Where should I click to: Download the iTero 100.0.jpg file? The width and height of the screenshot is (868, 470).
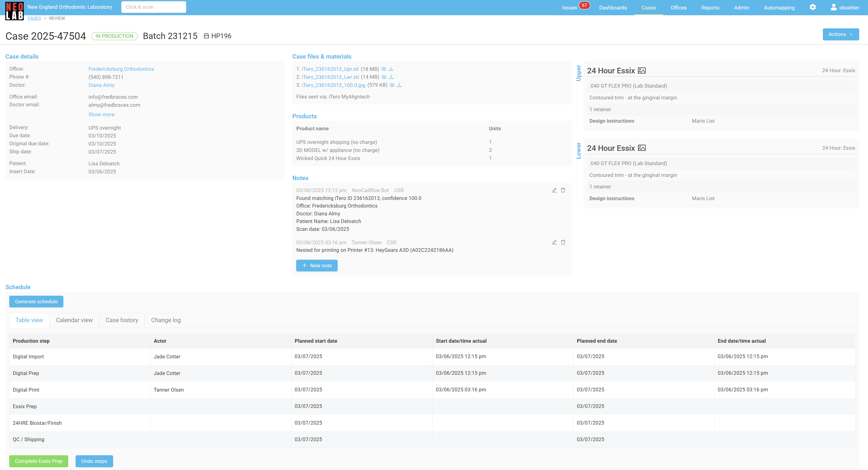coord(399,85)
